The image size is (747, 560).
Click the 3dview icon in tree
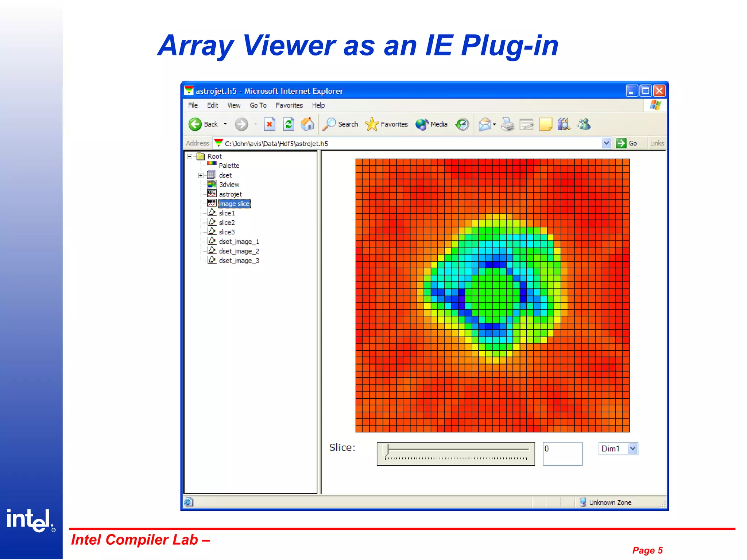pos(212,184)
